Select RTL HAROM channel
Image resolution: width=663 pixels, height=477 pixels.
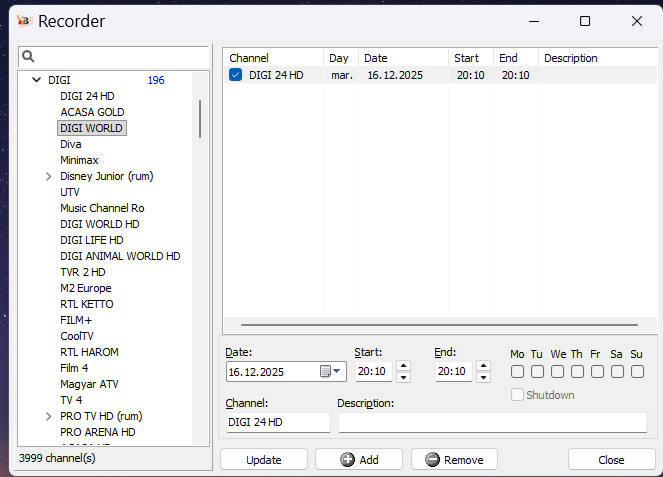coord(89,352)
